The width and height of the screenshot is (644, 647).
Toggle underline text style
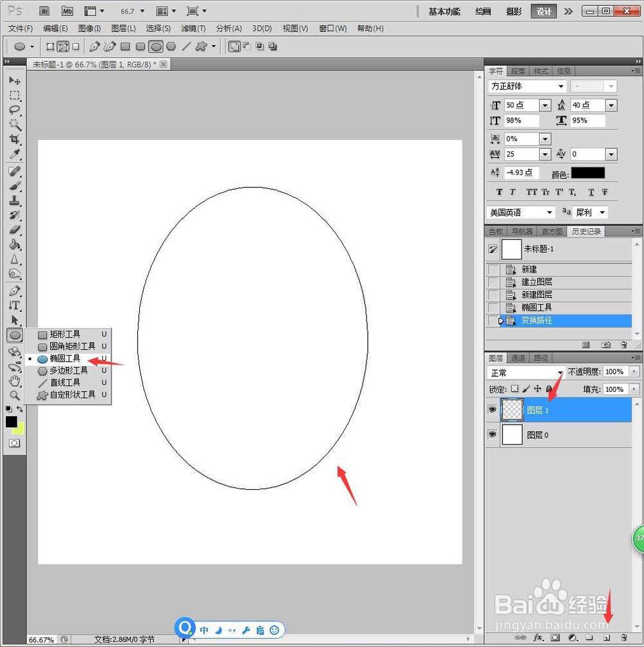tap(591, 192)
